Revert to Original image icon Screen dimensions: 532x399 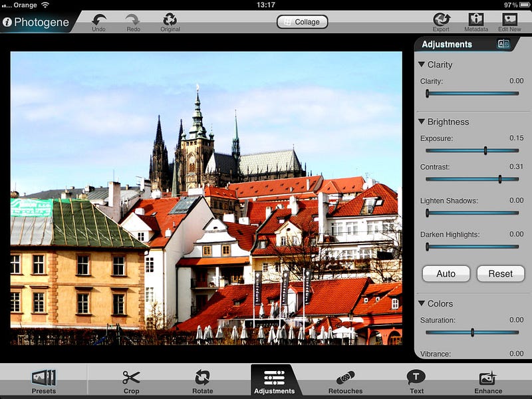(170, 19)
